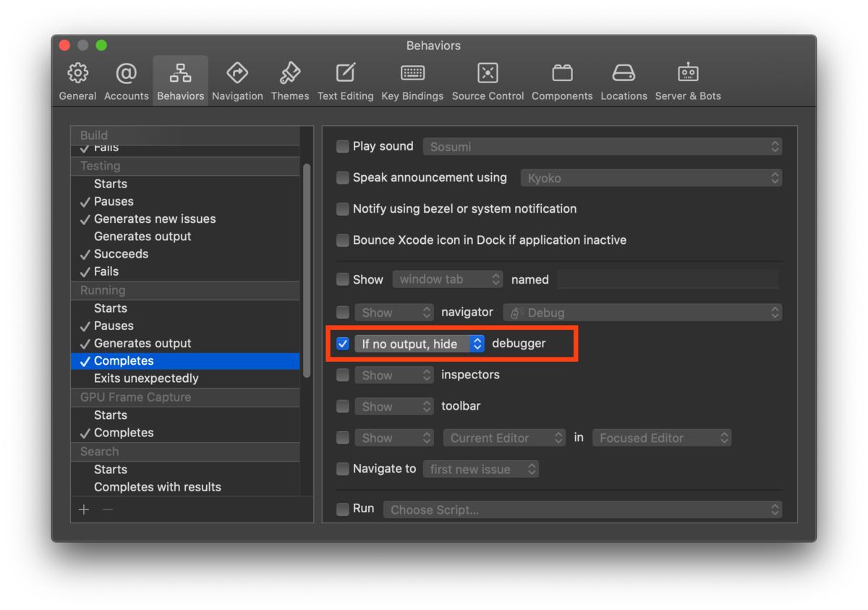868x610 pixels.
Task: Toggle the navigator Show checkbox
Action: [x=343, y=313]
